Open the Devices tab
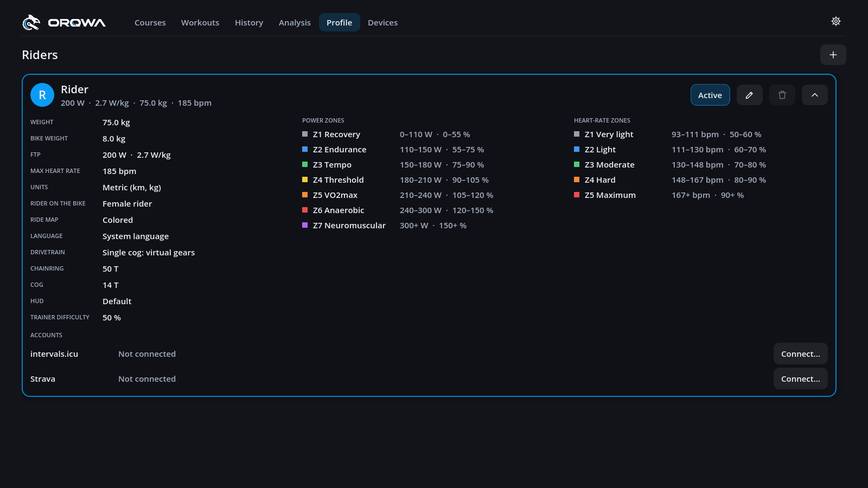This screenshot has height=488, width=868. pyautogui.click(x=383, y=22)
